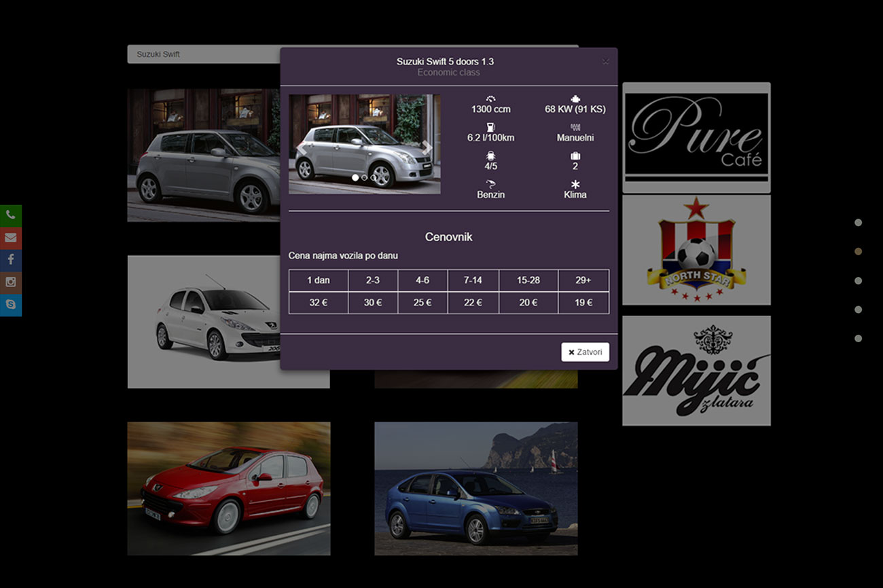Image resolution: width=883 pixels, height=588 pixels.
Task: Click 'Suzuki Swift 5 doors 1.3' modal title
Action: [446, 61]
